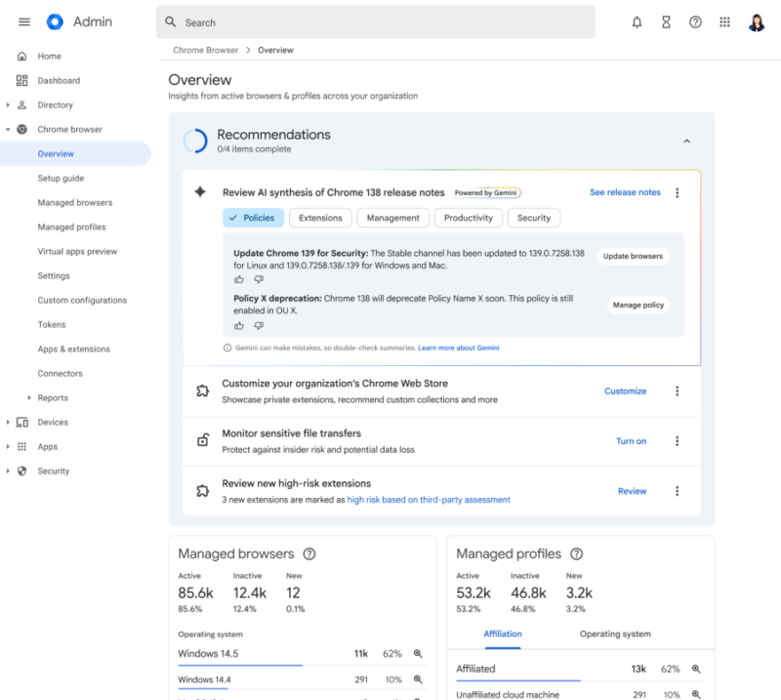This screenshot has height=700, width=781.
Task: Open Apps & extensions in the sidebar
Action: tap(74, 349)
